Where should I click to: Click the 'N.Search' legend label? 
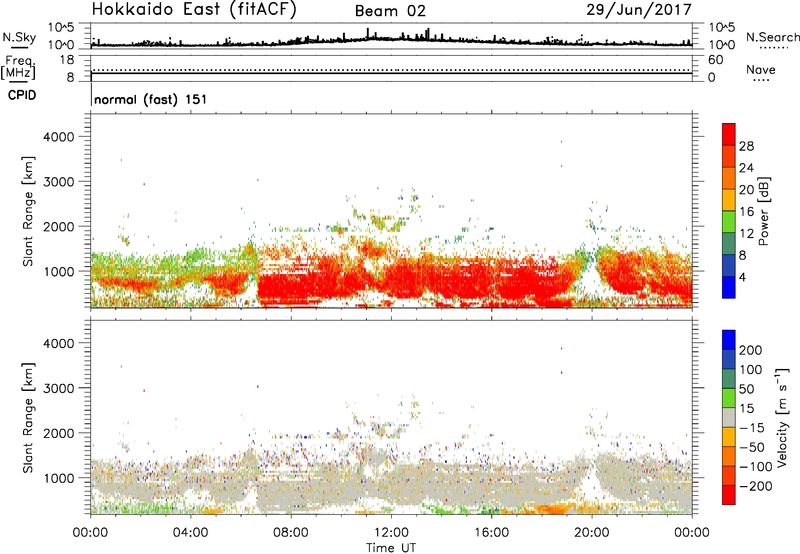coord(772,37)
